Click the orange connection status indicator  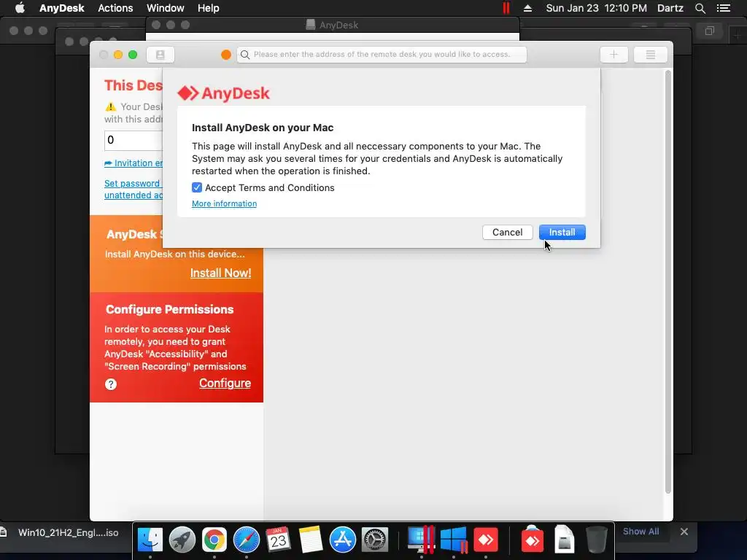[226, 55]
